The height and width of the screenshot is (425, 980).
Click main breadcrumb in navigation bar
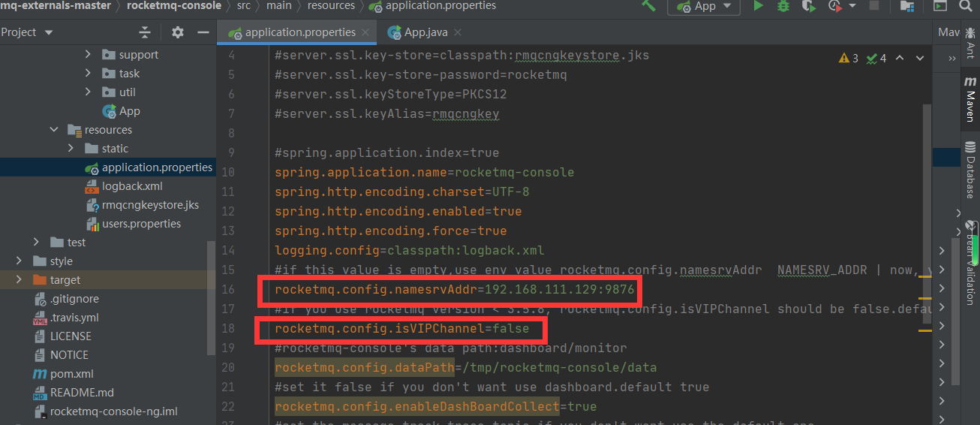(x=279, y=5)
